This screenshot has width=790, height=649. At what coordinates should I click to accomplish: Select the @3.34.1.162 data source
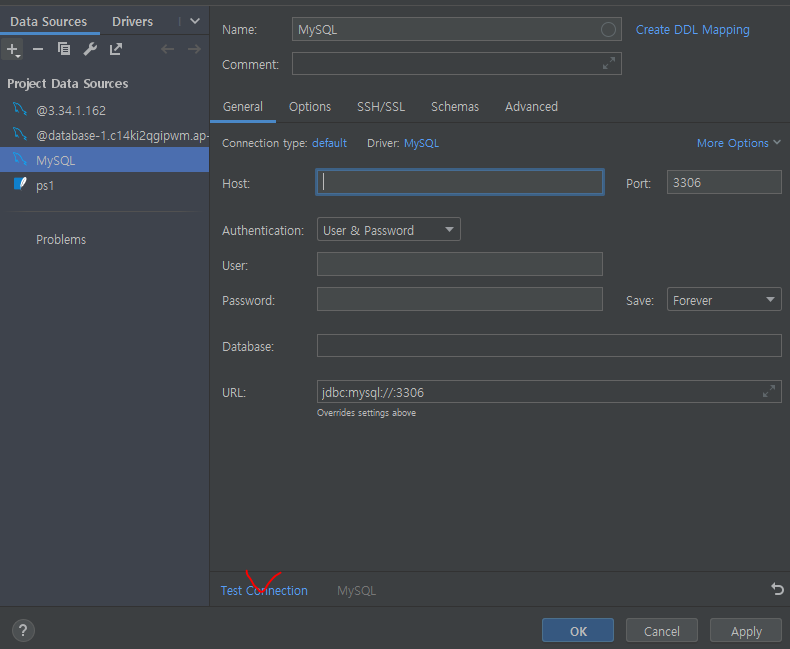coord(104,110)
